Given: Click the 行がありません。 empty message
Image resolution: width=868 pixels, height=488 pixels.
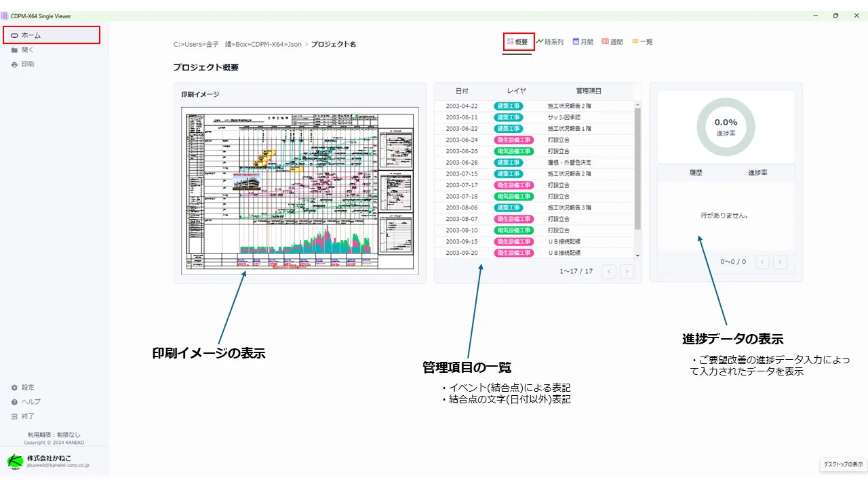Looking at the screenshot, I should pyautogui.click(x=724, y=216).
